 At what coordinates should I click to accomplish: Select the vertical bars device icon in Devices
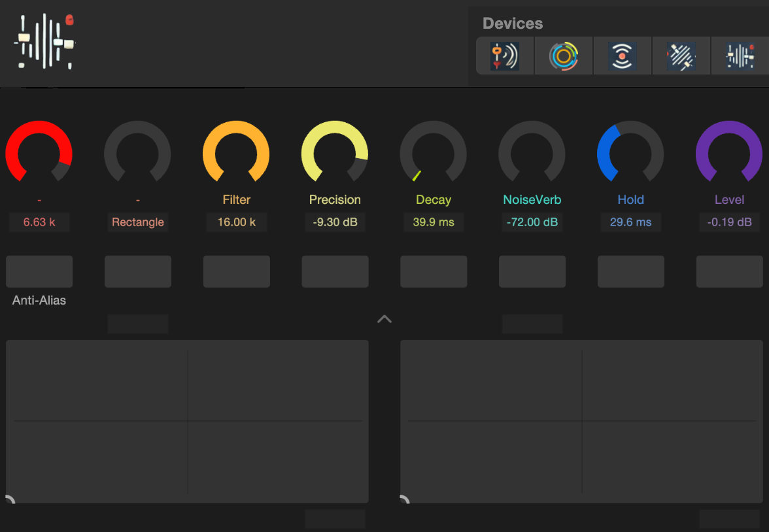(x=740, y=56)
